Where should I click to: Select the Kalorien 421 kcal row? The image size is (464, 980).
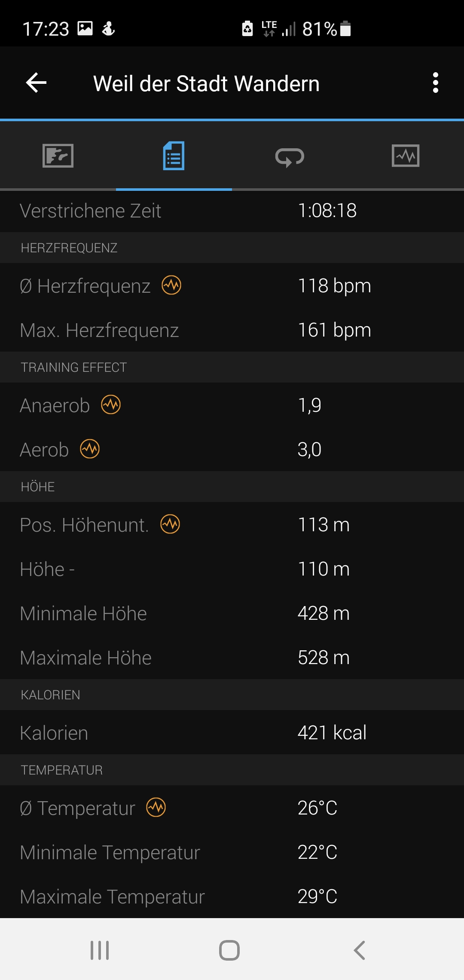coord(232,732)
